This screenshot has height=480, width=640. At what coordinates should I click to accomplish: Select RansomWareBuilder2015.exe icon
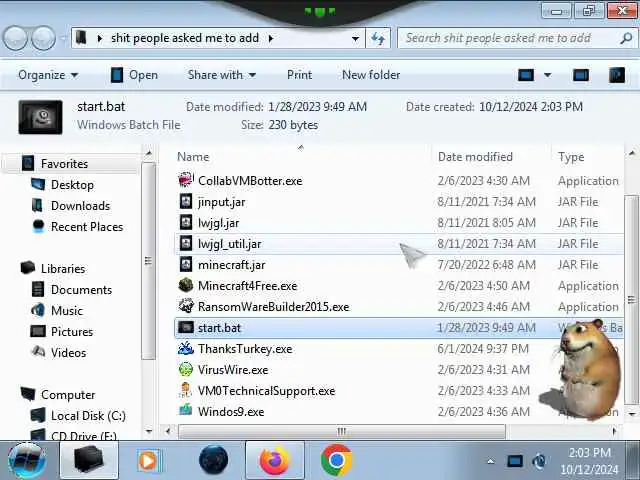[x=186, y=306]
